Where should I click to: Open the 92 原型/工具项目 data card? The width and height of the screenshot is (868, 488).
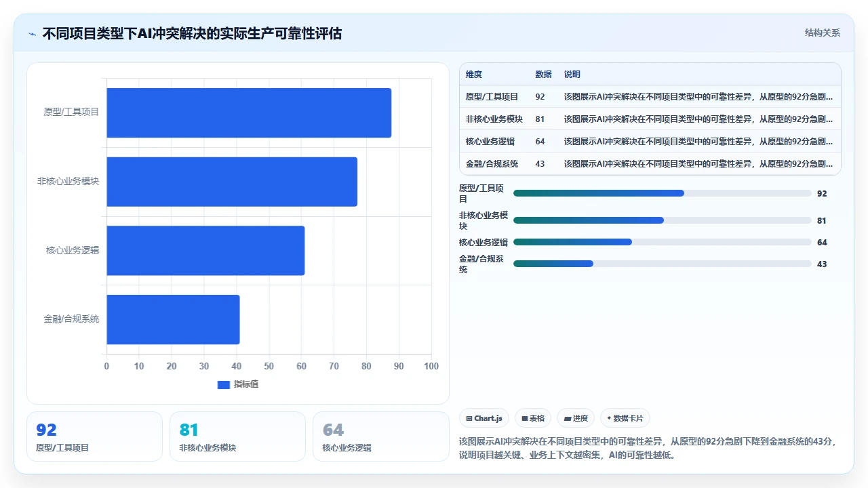(94, 436)
